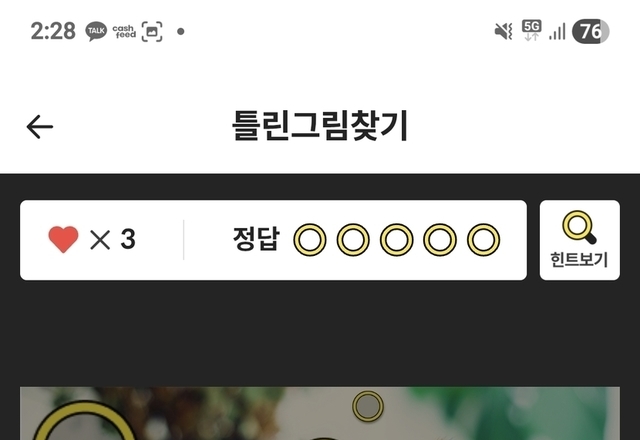
Task: Select the first 정답 answer circle
Action: click(310, 240)
